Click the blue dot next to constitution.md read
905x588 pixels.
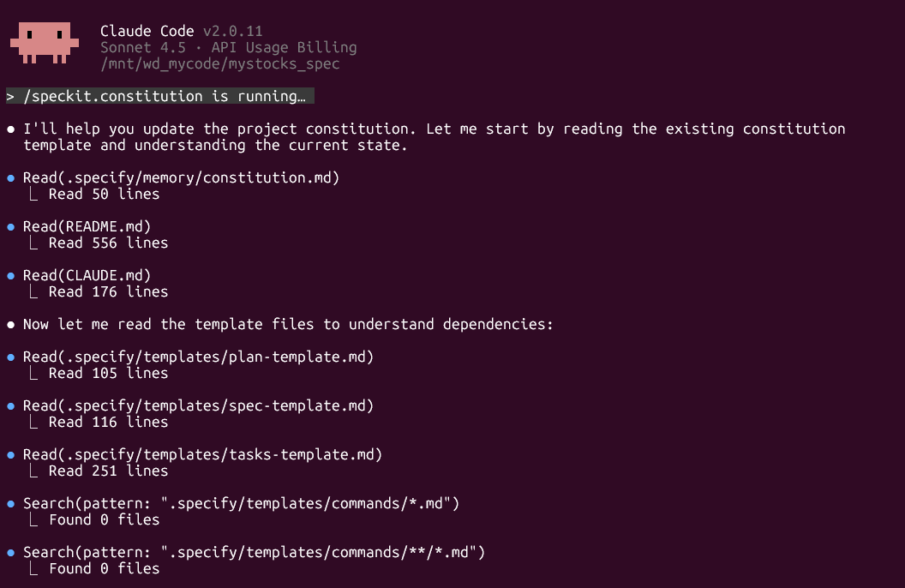pos(10,178)
